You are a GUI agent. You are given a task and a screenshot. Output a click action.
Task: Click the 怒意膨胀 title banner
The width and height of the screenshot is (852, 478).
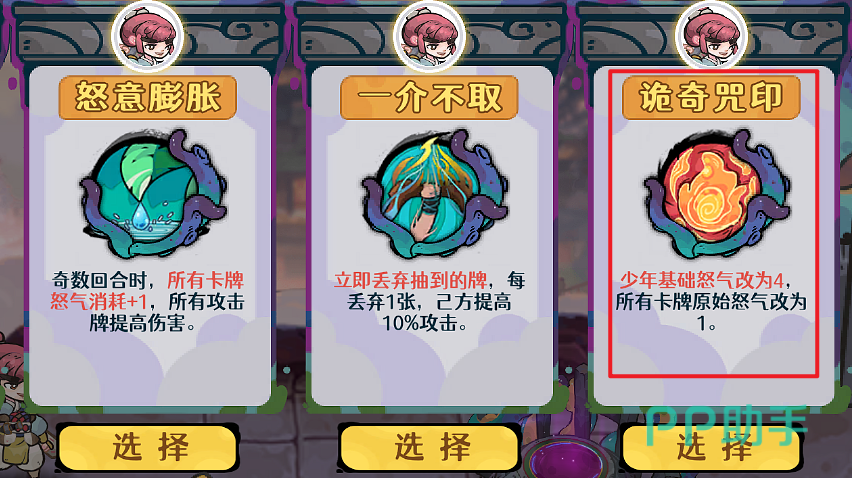(148, 97)
